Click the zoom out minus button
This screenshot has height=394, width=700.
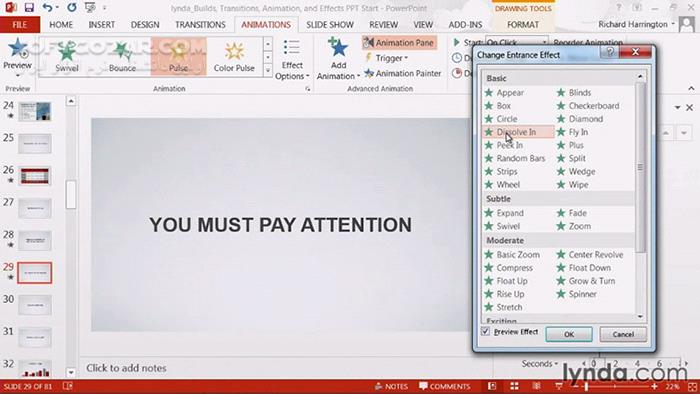[576, 386]
